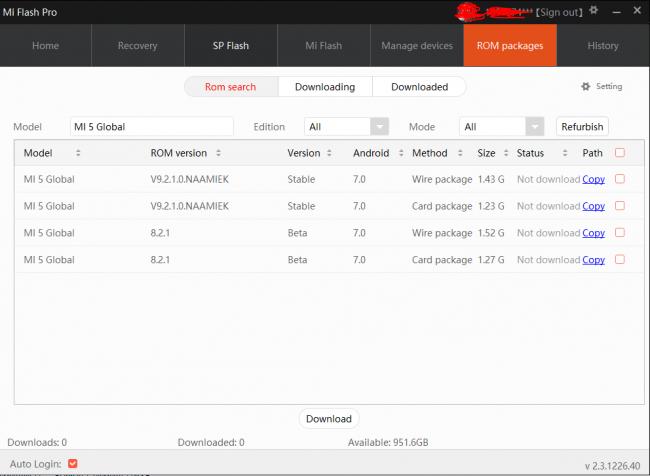The image size is (650, 476).
Task: Click MI 5 Global in the 1.27 G row
Action: 49,260
